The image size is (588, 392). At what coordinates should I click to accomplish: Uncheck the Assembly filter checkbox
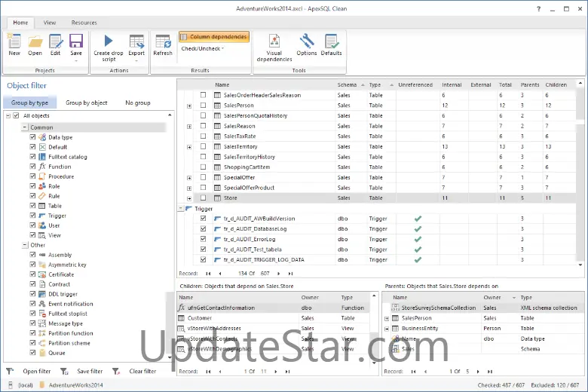[x=32, y=255]
